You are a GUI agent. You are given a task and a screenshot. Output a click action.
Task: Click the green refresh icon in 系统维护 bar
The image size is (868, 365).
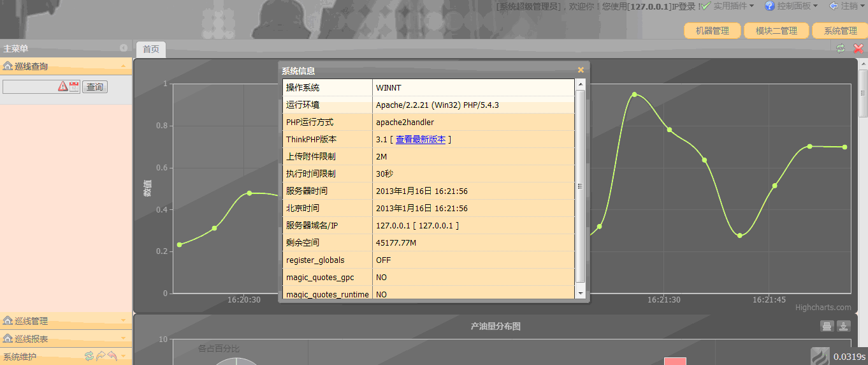(89, 356)
